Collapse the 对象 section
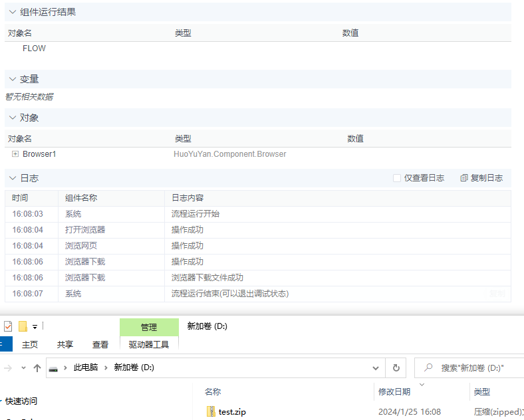 13,118
